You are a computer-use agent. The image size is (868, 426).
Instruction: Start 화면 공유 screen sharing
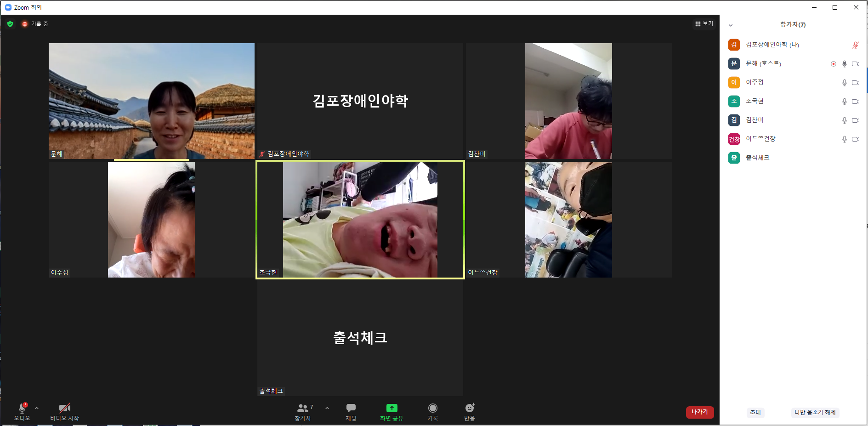pos(391,411)
